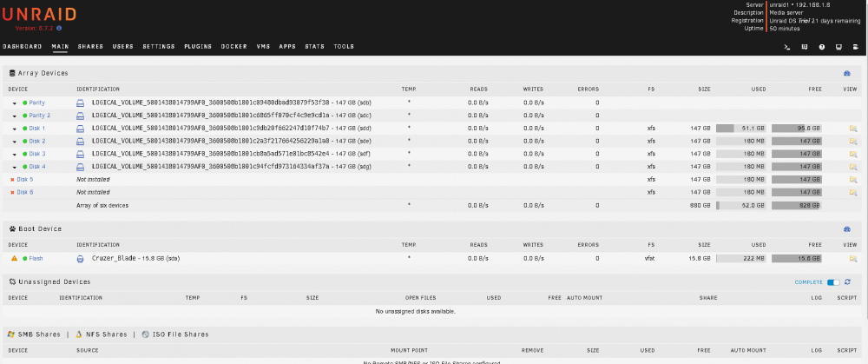Screen dimensions: 868x364
Task: Click the ISO File Shares heading
Action: coord(180,334)
